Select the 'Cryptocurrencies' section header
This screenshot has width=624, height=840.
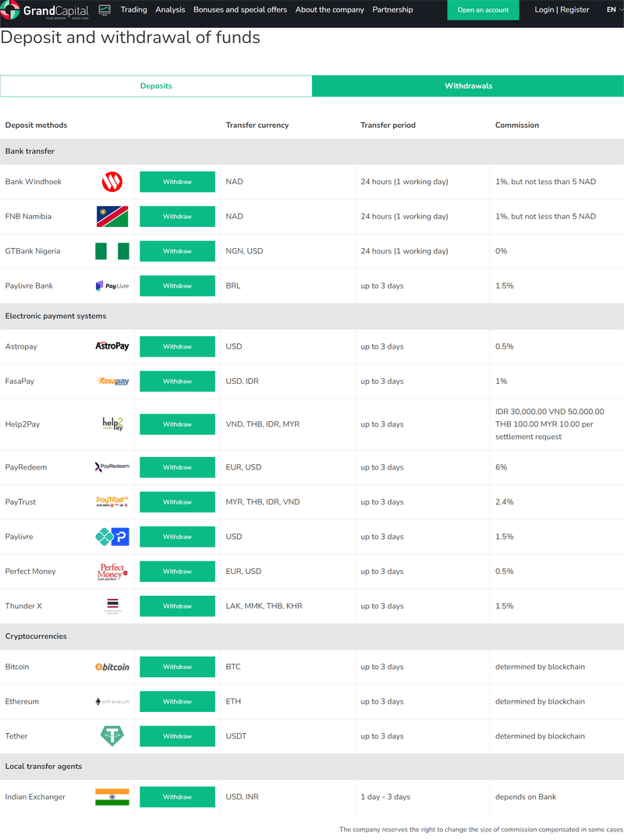click(312, 636)
